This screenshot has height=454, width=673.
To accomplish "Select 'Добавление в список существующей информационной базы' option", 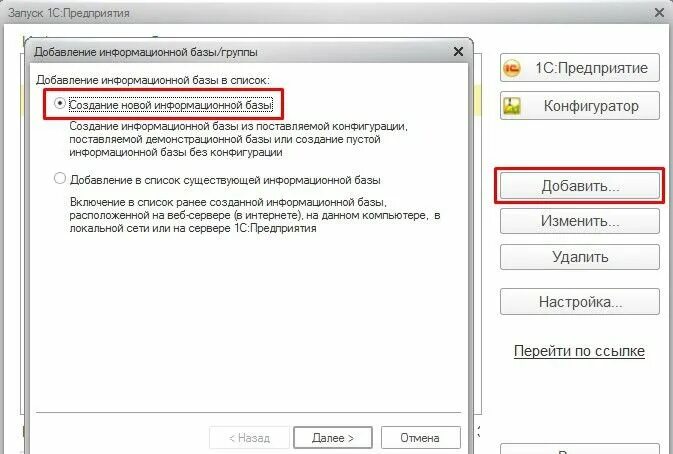I will (x=60, y=179).
